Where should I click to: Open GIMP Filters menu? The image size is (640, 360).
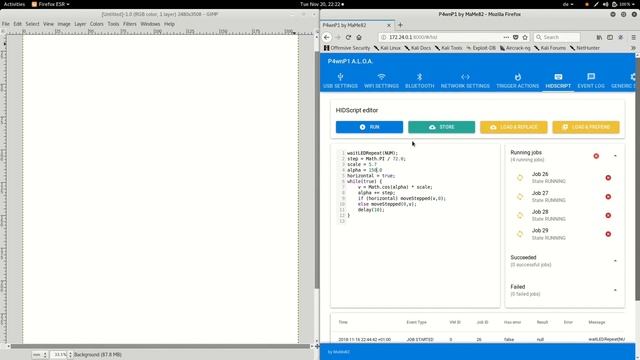(x=130, y=24)
